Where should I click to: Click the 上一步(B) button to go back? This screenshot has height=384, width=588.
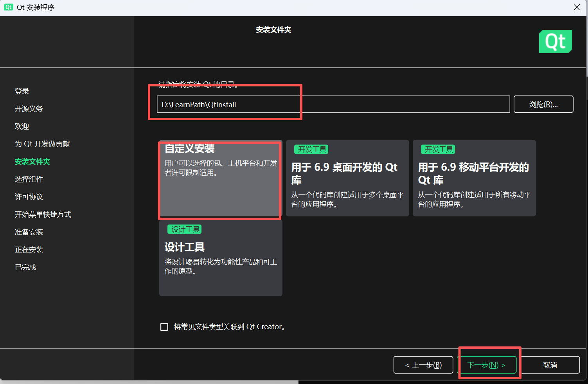423,364
